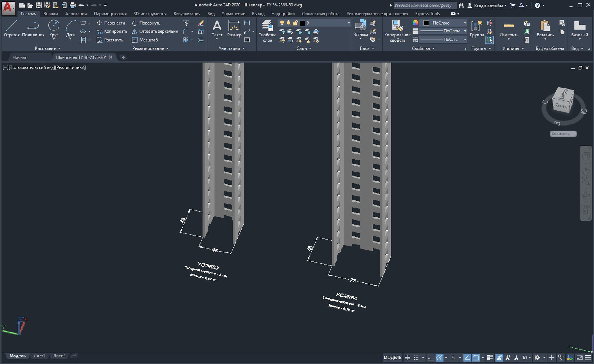Image resolution: width=594 pixels, height=364 pixels.
Task: Toggle the layer lock icon in layer list
Action: click(x=295, y=23)
